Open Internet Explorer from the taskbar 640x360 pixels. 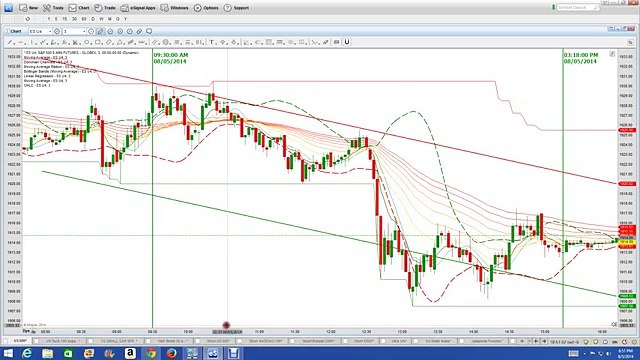27,353
